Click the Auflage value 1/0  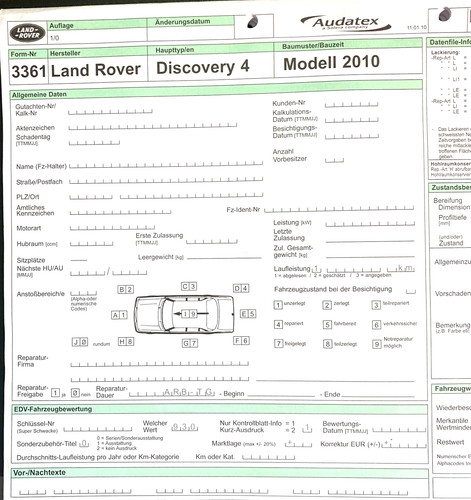54,38
